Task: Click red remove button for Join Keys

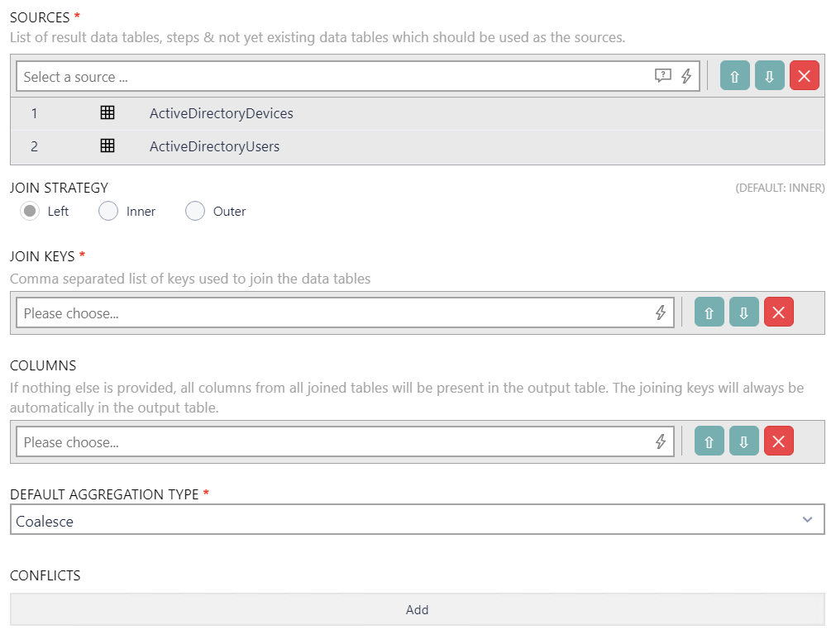Action: click(x=778, y=313)
